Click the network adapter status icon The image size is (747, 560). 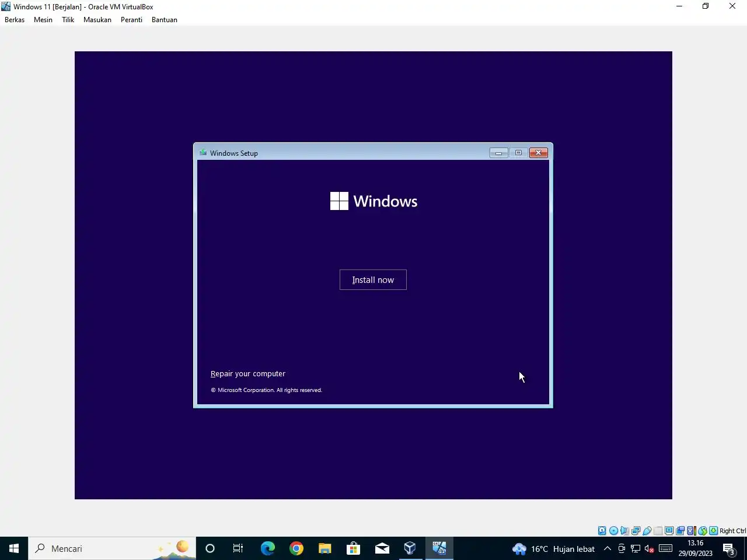pyautogui.click(x=636, y=531)
